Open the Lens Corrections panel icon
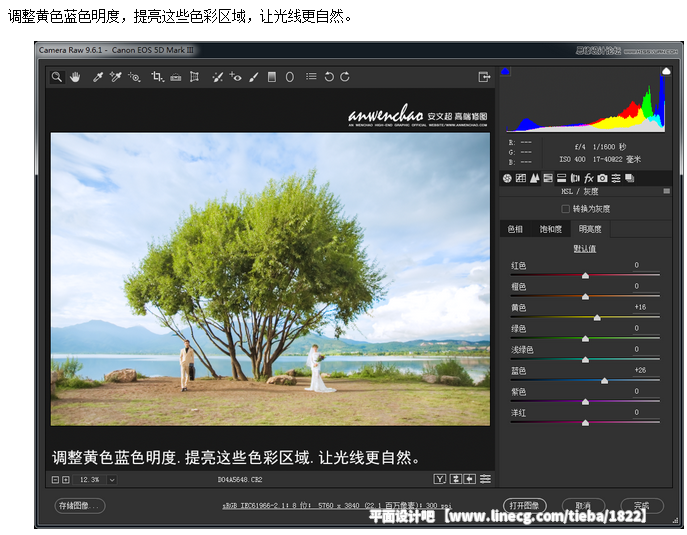 pyautogui.click(x=575, y=178)
